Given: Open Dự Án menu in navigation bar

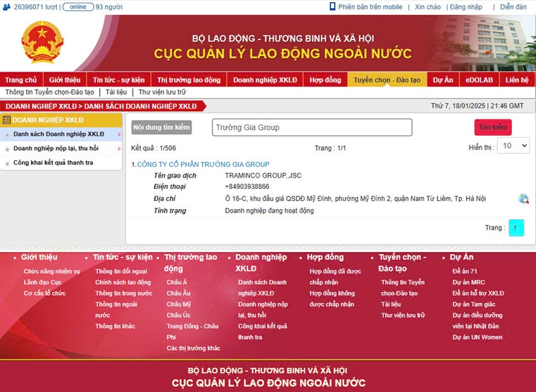Looking at the screenshot, I should (x=443, y=80).
